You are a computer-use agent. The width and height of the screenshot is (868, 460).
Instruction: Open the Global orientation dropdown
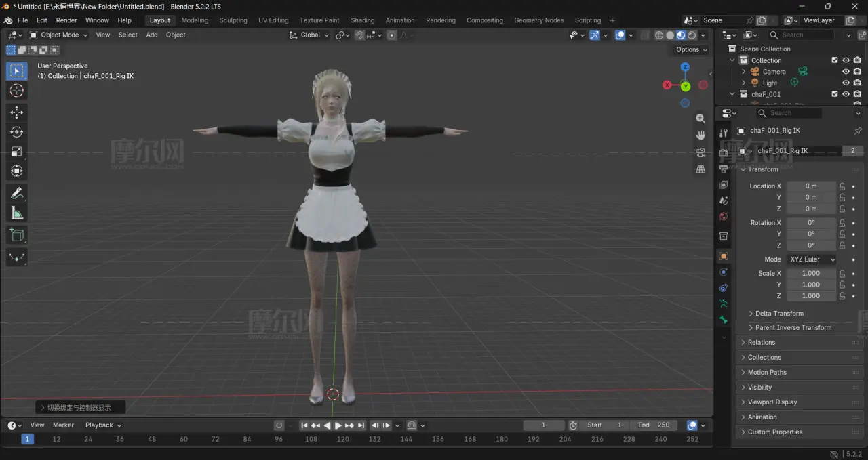(x=309, y=35)
